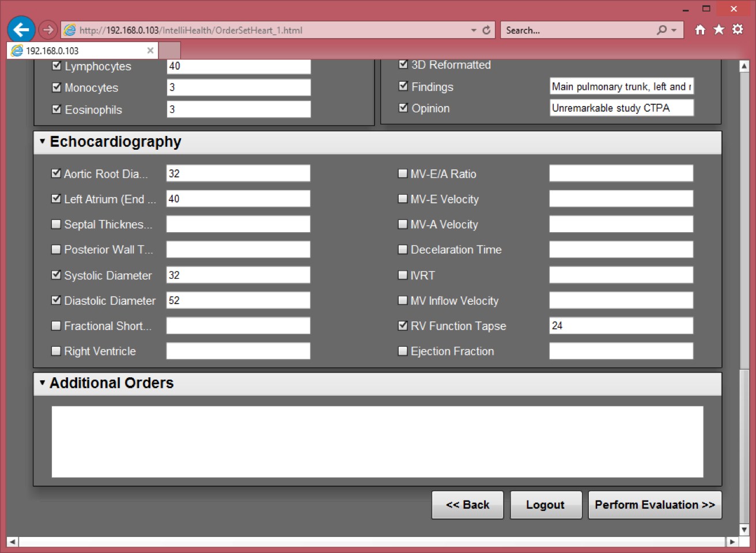
Task: Click the Perform Evaluation button
Action: tap(655, 505)
